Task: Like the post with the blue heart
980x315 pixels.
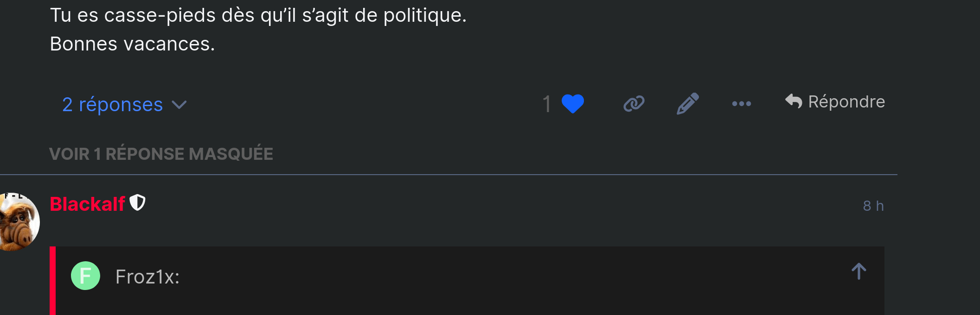Action: (x=572, y=104)
